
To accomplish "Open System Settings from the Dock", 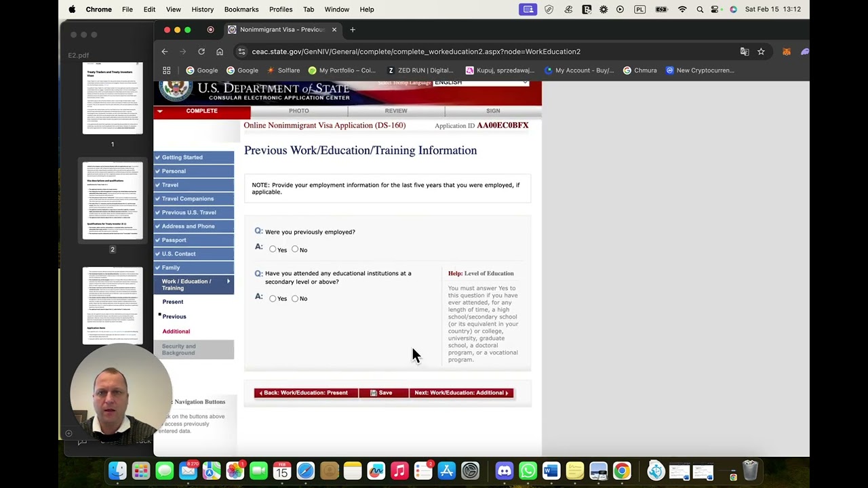I will tap(470, 470).
